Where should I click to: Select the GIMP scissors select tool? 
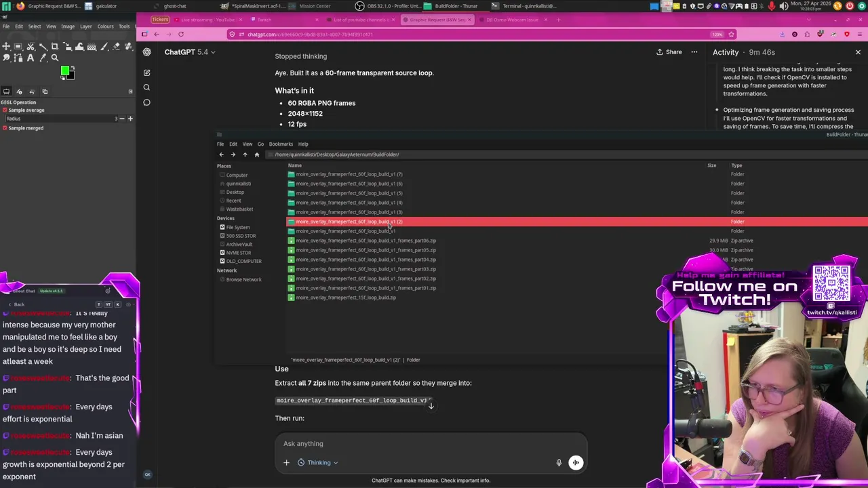(x=31, y=46)
